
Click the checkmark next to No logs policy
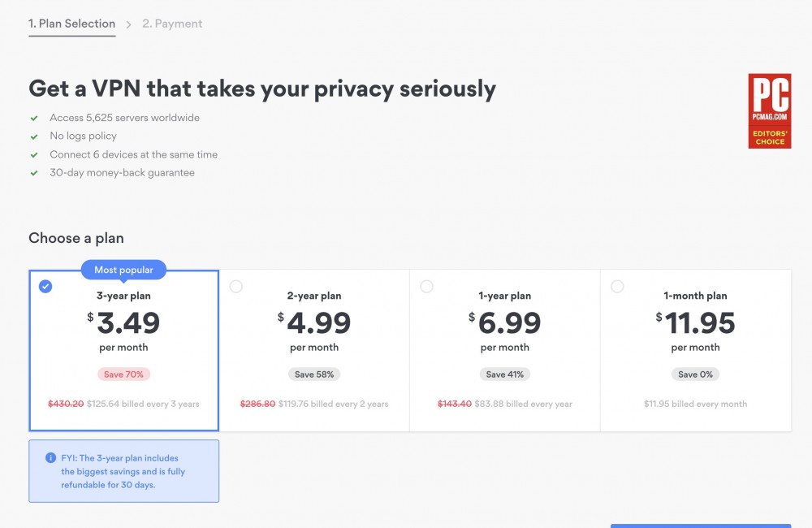pos(34,136)
